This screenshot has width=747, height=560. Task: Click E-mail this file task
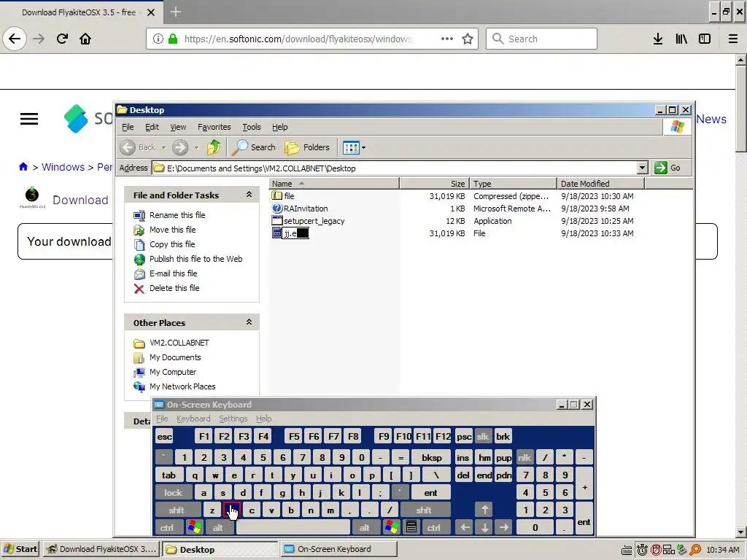173,273
